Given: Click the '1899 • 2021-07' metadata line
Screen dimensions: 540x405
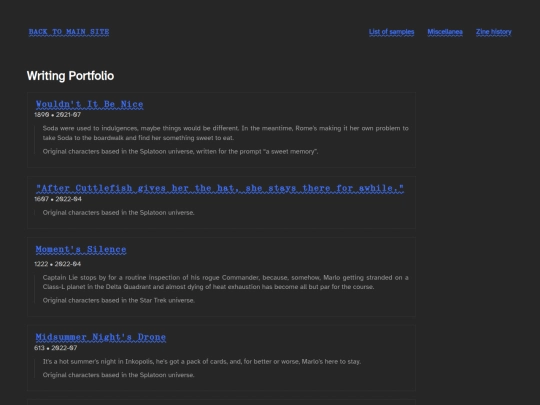Looking at the screenshot, I should pos(58,115).
